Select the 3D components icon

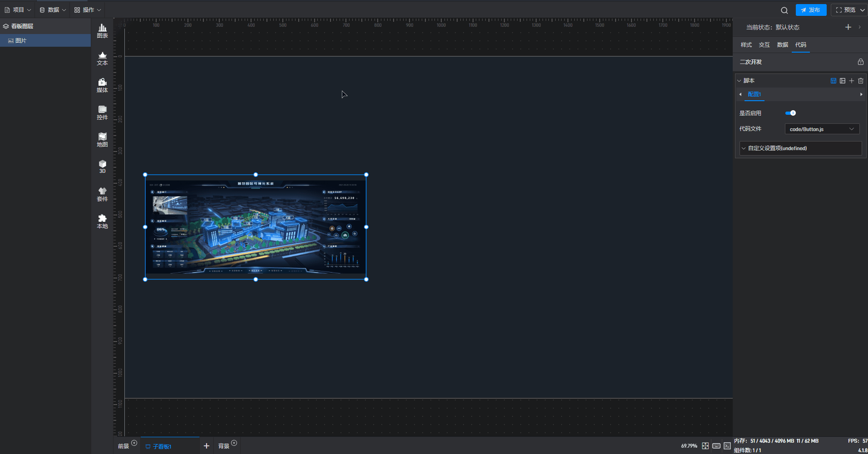point(102,166)
